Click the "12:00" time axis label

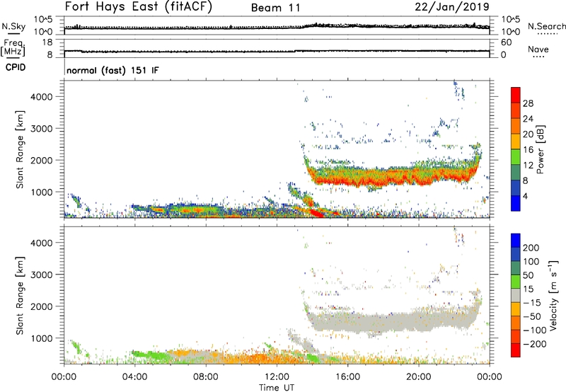pyautogui.click(x=277, y=377)
